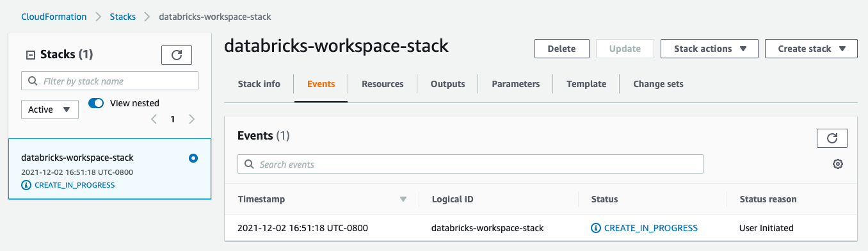Click the databricks-workspace-stack page heading

click(x=336, y=46)
